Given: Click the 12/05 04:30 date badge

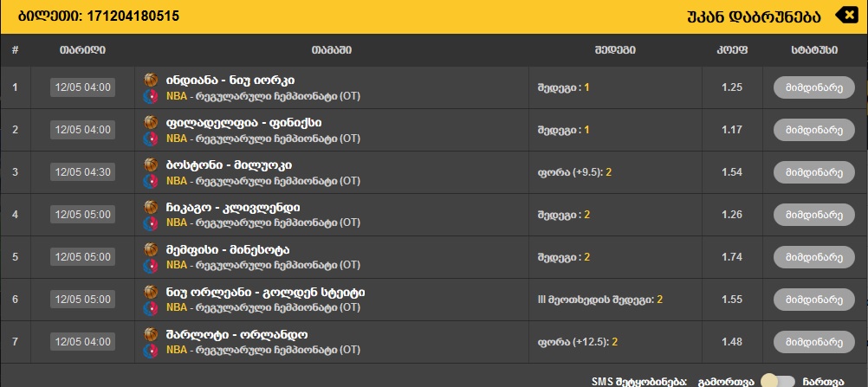Looking at the screenshot, I should tap(82, 172).
